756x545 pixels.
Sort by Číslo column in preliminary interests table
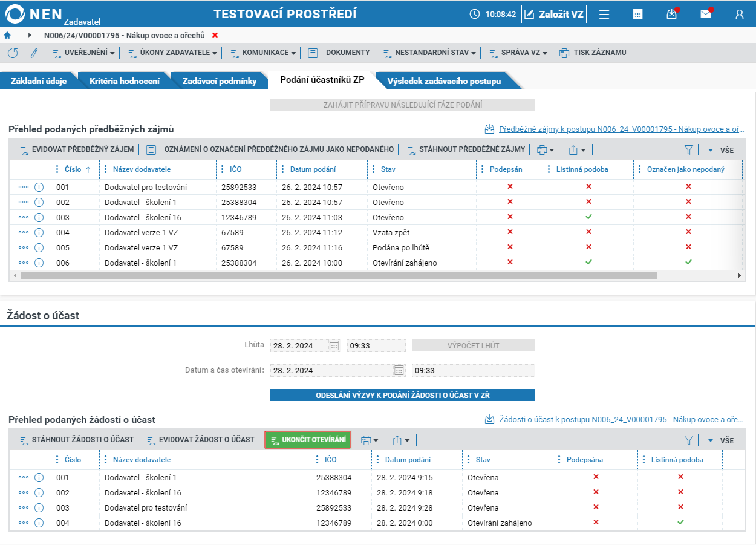point(73,169)
